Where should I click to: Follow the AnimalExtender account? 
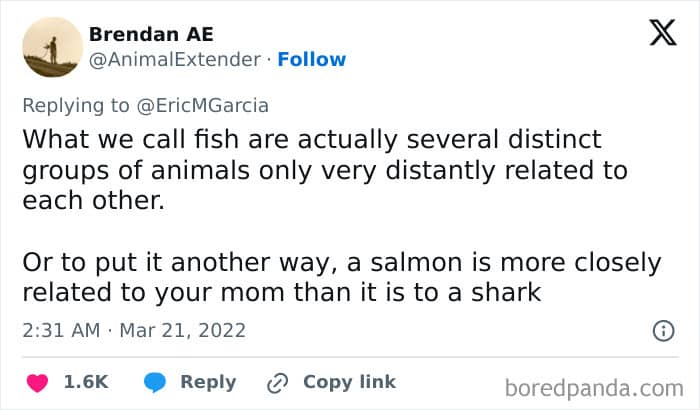point(311,59)
